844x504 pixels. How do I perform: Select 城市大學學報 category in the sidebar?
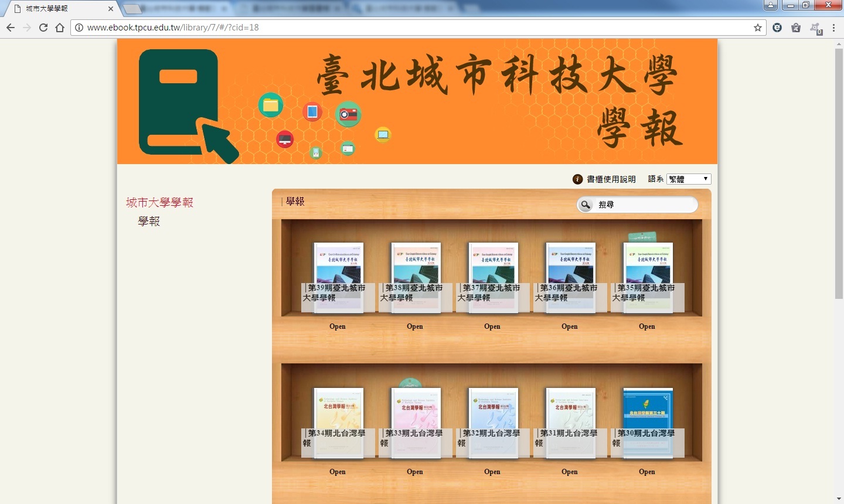[x=159, y=203]
